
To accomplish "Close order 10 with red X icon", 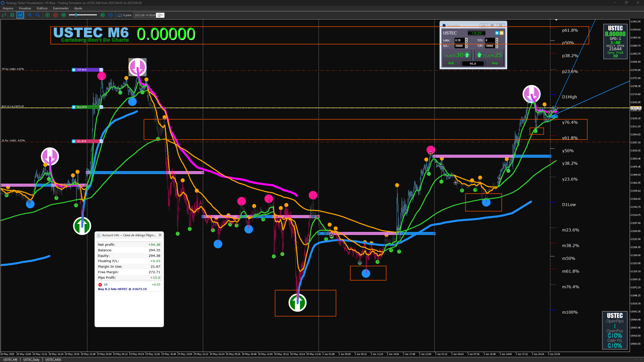I will click(x=100, y=285).
